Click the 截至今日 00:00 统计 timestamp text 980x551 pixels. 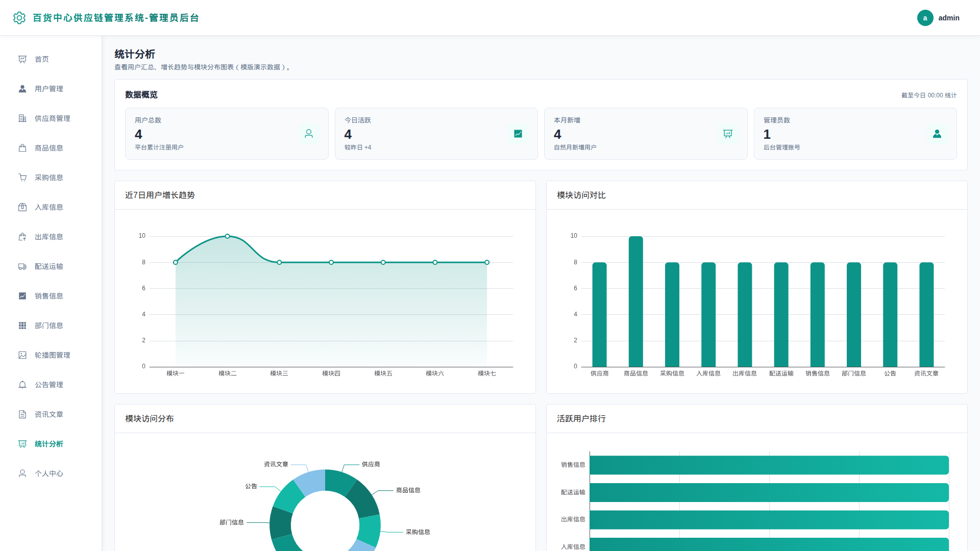click(929, 95)
